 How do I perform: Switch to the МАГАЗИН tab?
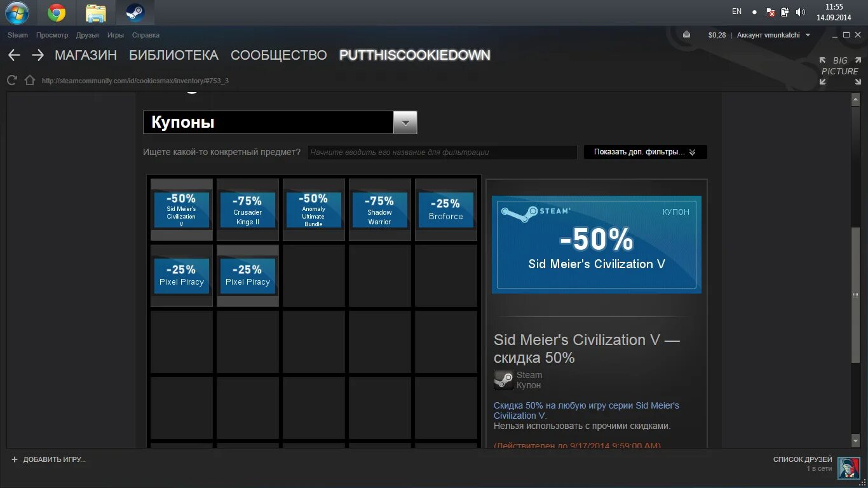click(86, 55)
